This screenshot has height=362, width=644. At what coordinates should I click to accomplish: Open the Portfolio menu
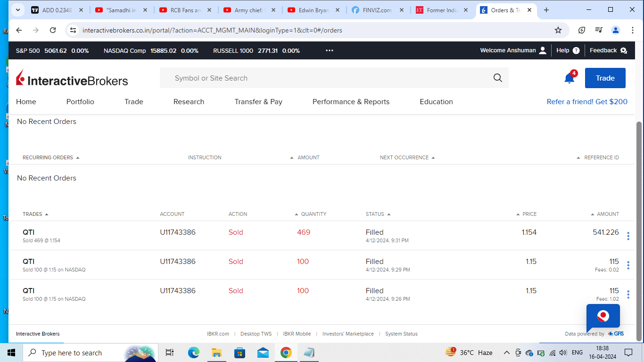[x=80, y=102]
